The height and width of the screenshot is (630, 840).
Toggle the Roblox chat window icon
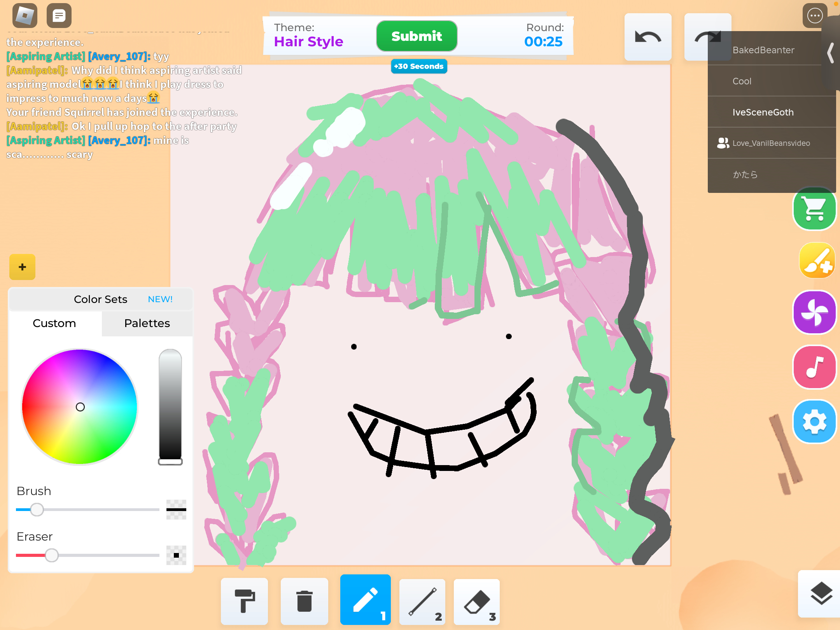click(59, 16)
